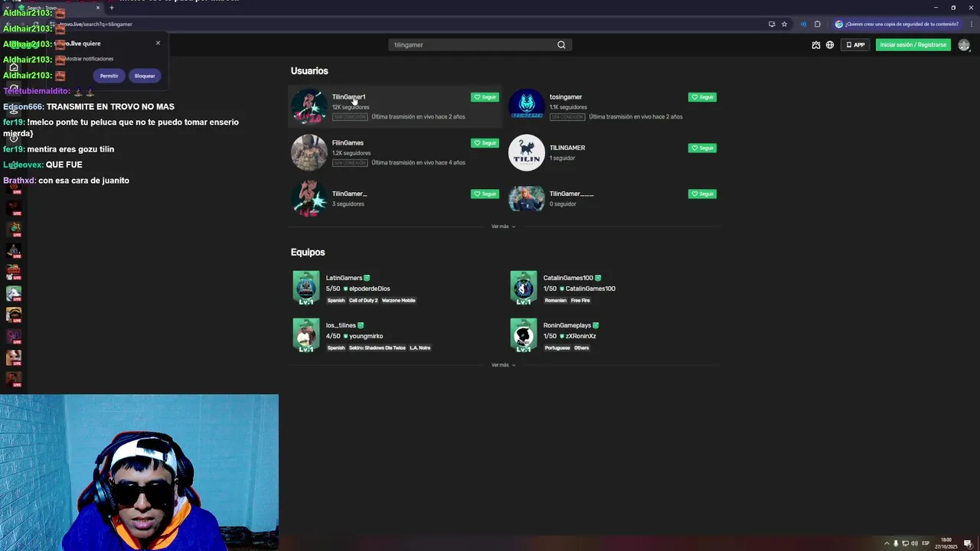Follow TilinGamer____ with the Seguir button
Screen dimensions: 980x551
(702, 194)
